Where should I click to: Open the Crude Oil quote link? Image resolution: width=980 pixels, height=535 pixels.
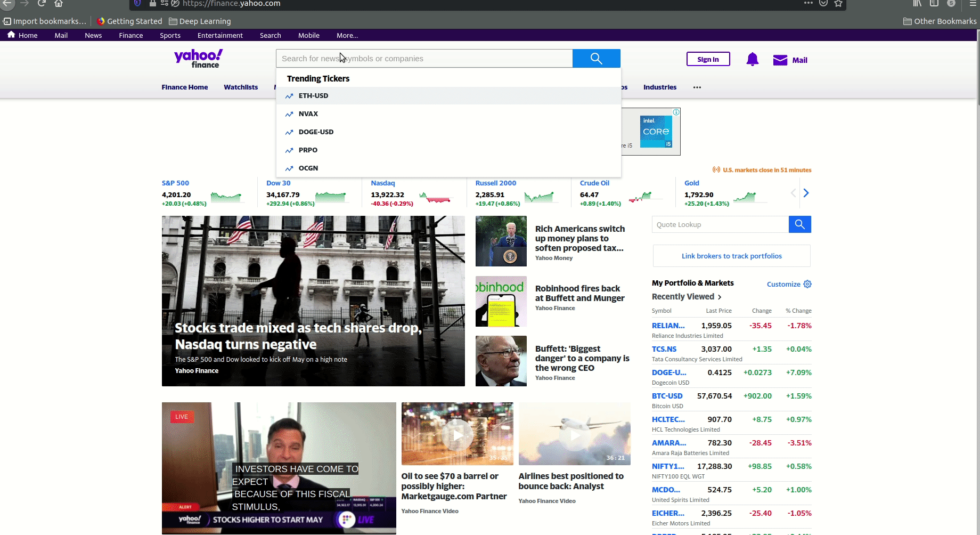pos(594,183)
